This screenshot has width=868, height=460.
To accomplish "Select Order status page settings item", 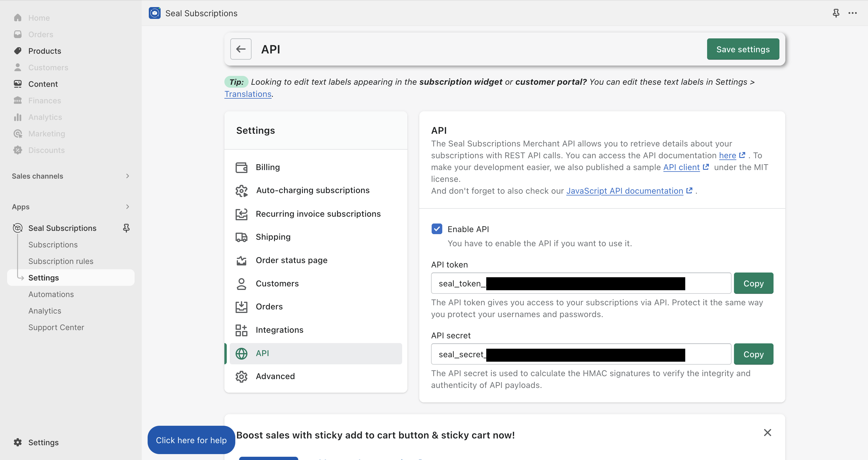I will point(291,260).
